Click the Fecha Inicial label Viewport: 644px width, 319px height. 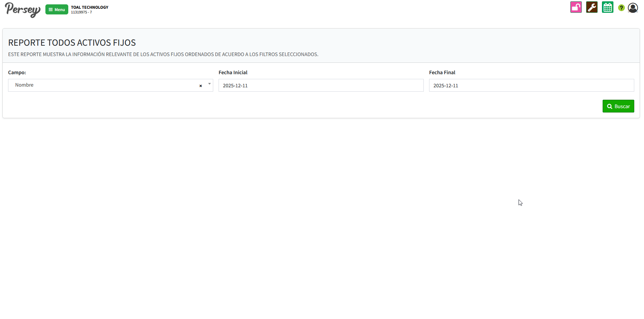[233, 73]
